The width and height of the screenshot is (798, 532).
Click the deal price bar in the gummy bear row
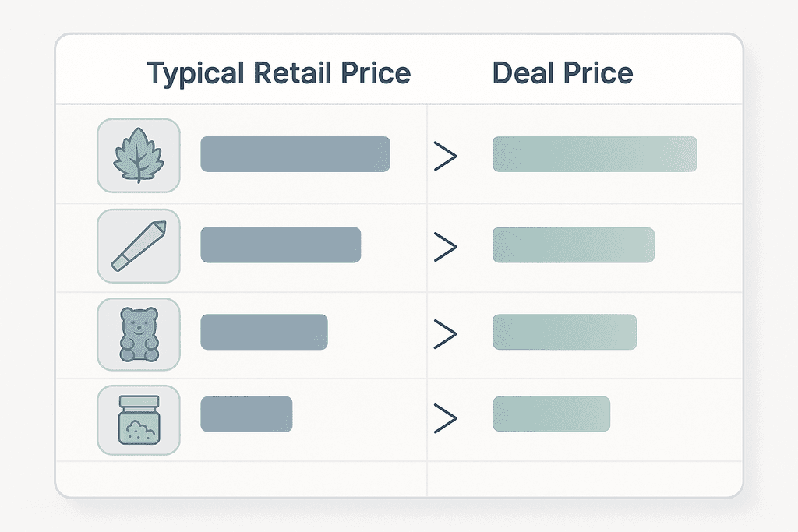pos(565,332)
